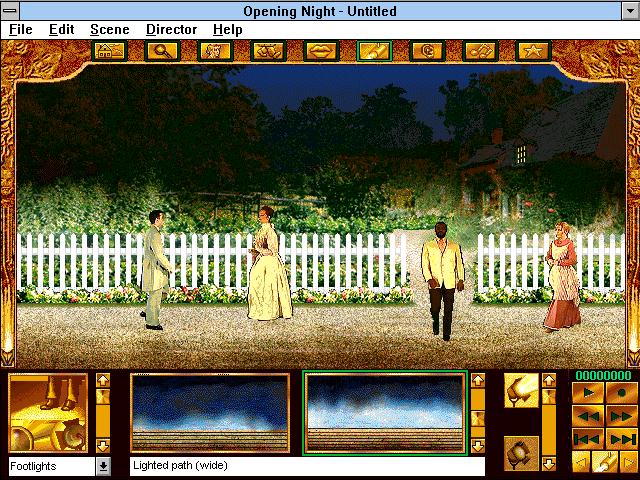The height and width of the screenshot is (480, 640).
Task: Select the man in the grey suit
Action: 156,269
